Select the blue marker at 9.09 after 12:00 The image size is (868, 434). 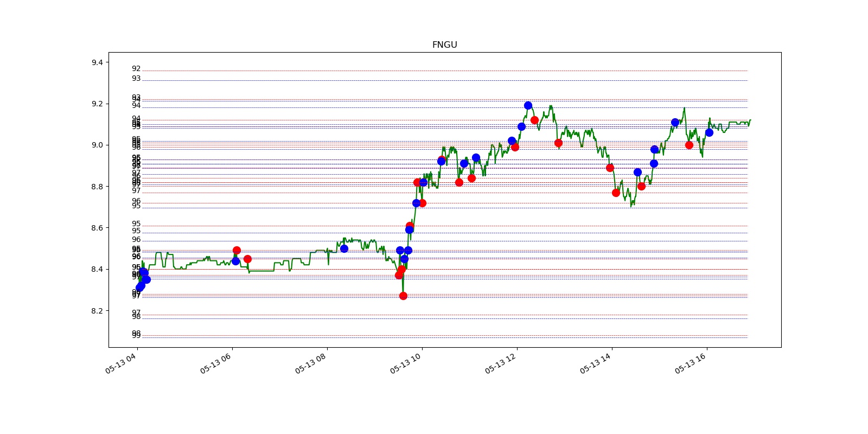[521, 126]
